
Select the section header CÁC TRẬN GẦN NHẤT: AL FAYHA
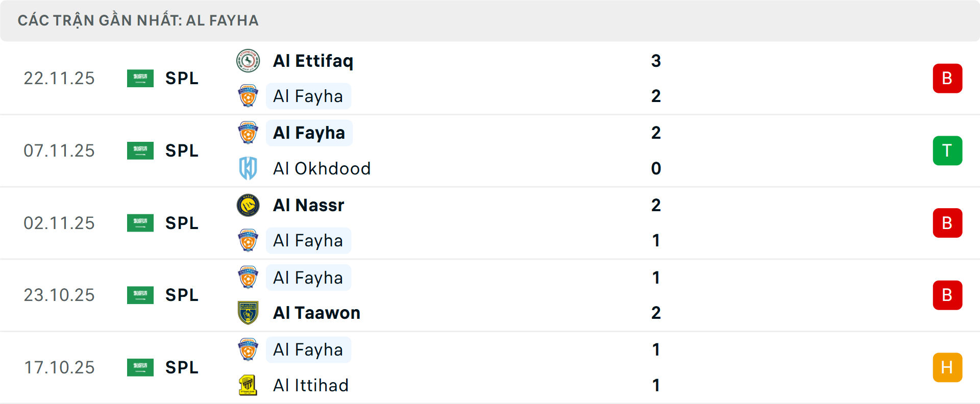139,20
